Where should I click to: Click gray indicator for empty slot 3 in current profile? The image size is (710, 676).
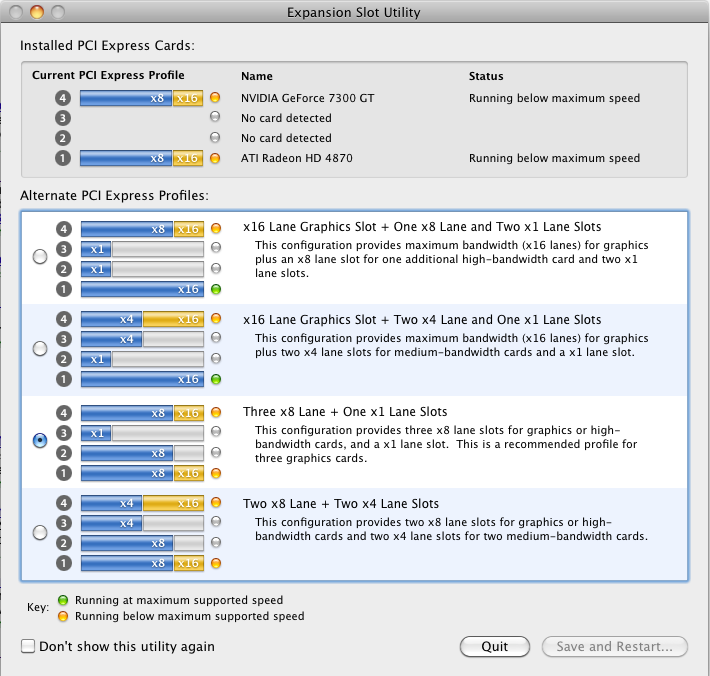coord(215,117)
